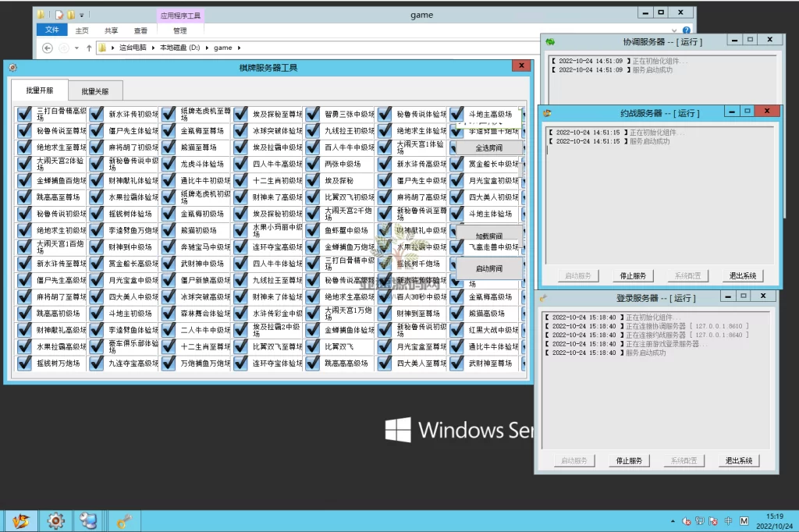
Task: Expand the 本地磁盘 (D:) breadcrumb arrow
Action: pyautogui.click(x=207, y=48)
